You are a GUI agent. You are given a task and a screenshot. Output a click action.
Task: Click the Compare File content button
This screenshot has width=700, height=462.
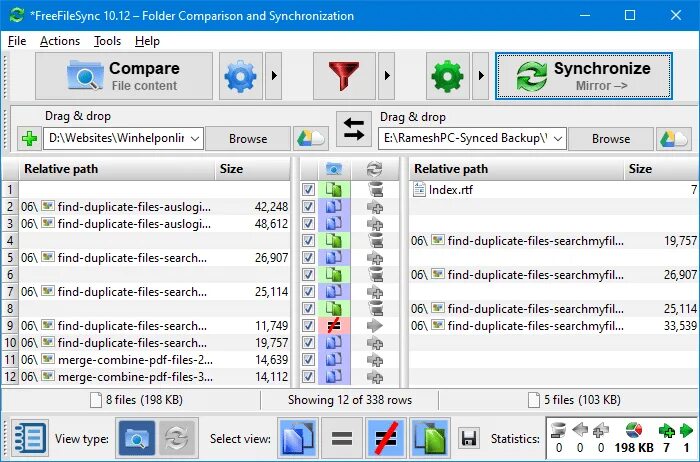124,76
